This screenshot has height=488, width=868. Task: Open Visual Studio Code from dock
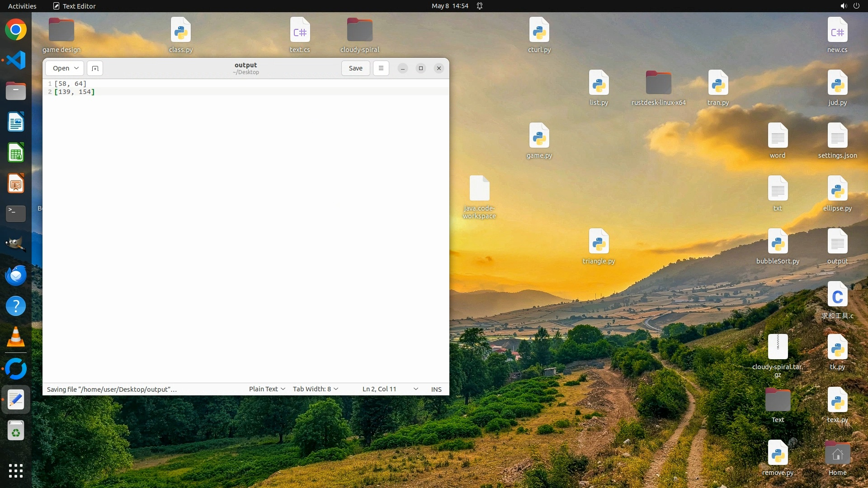tap(16, 60)
